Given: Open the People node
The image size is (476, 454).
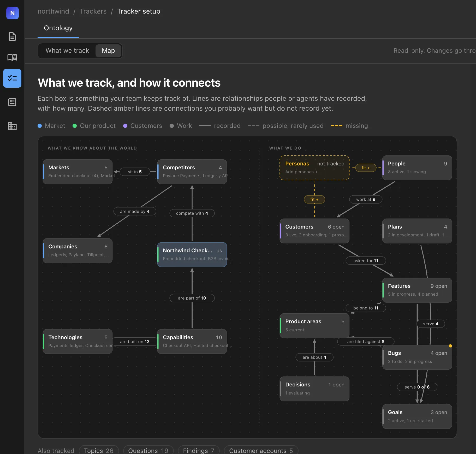Looking at the screenshot, I should [417, 168].
